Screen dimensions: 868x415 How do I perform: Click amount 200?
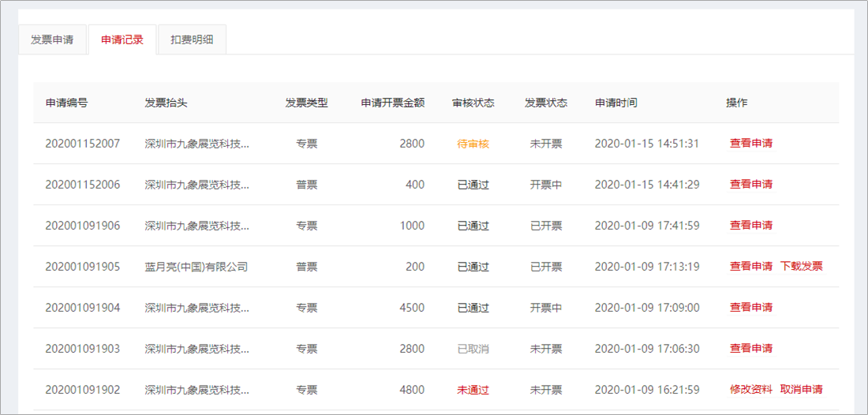415,266
